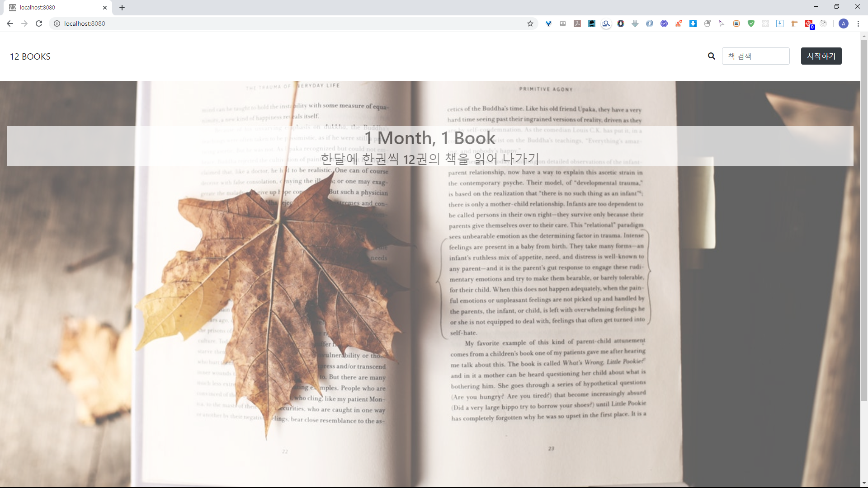Open the Chrome three-dot menu
Viewport: 868px width, 488px height.
(858, 23)
